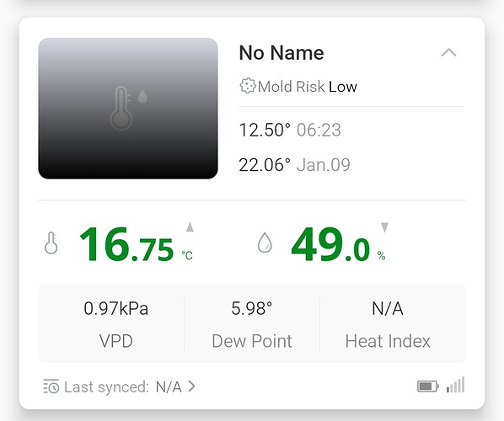Click the humidity falling arrow indicator
The height and width of the screenshot is (421, 504).
click(384, 227)
